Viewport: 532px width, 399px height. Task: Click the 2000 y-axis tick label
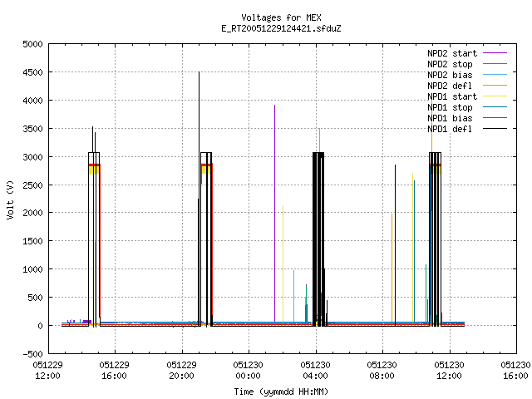[x=33, y=213]
